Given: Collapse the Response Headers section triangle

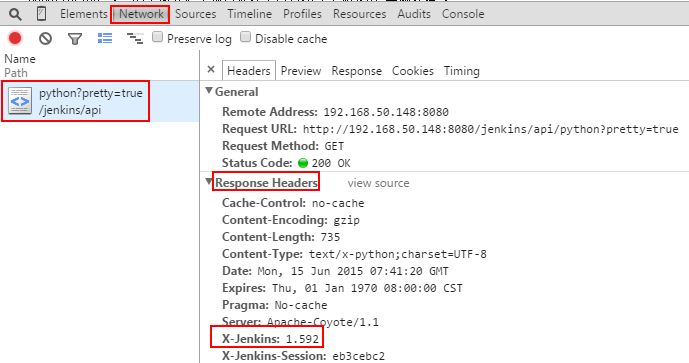Looking at the screenshot, I should pyautogui.click(x=209, y=181).
